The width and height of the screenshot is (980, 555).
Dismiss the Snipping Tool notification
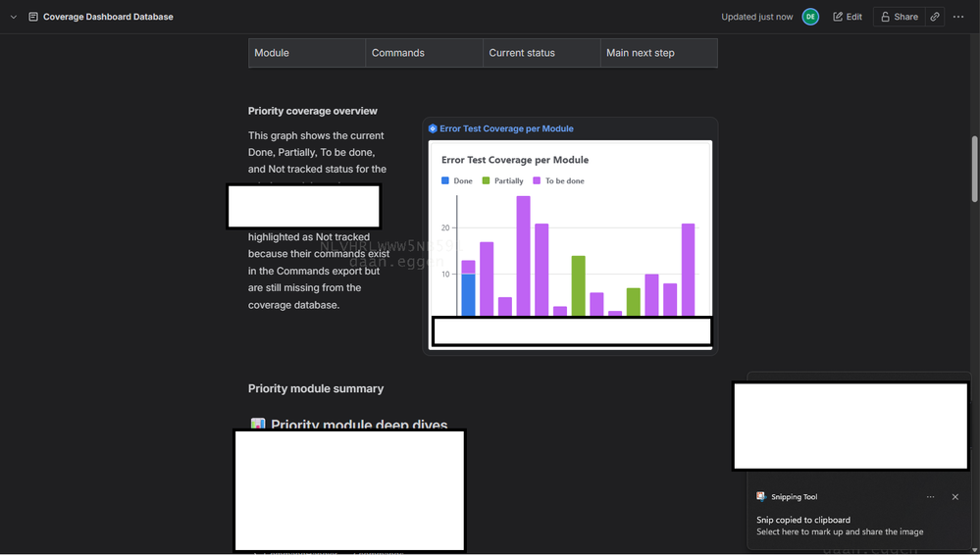coord(955,497)
